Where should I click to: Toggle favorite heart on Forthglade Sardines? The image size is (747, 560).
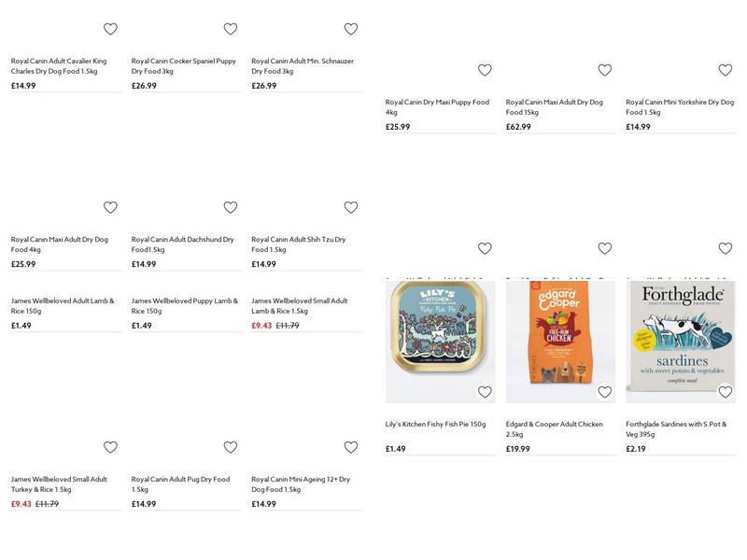coord(726,392)
